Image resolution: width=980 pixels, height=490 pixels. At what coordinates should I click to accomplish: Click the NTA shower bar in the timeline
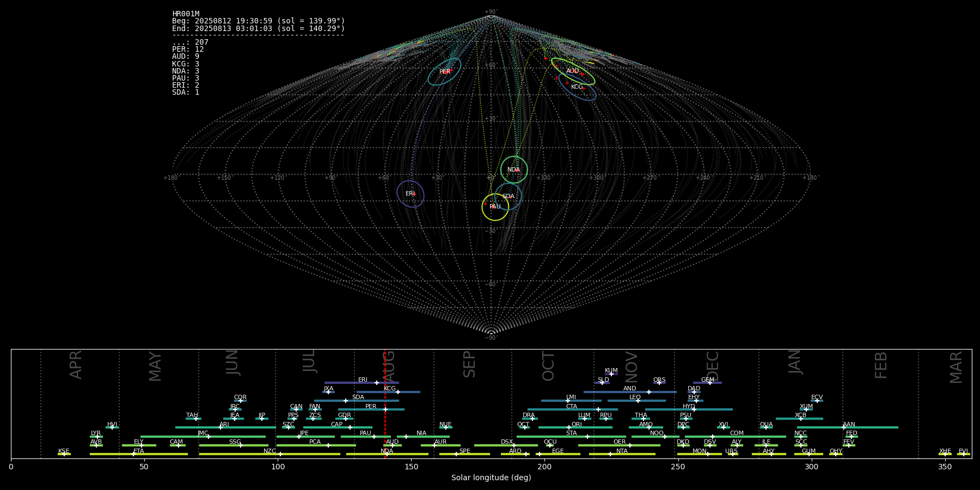click(x=622, y=454)
